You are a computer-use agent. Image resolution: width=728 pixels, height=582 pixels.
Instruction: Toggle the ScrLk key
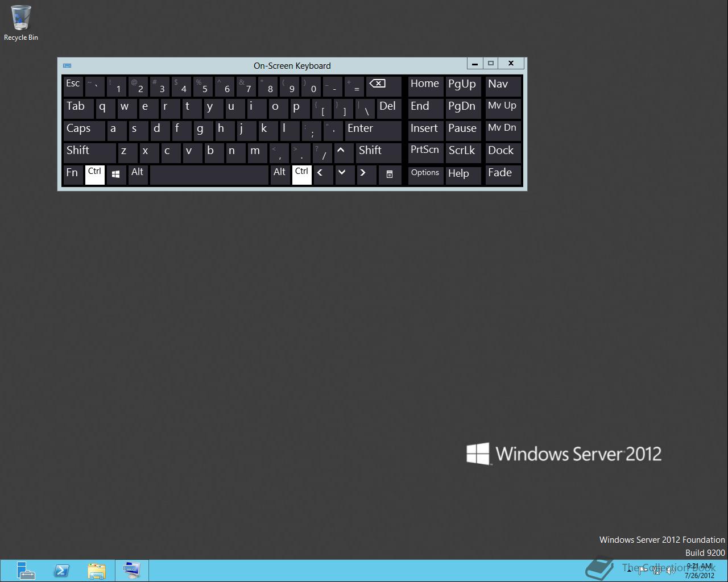[x=463, y=153]
